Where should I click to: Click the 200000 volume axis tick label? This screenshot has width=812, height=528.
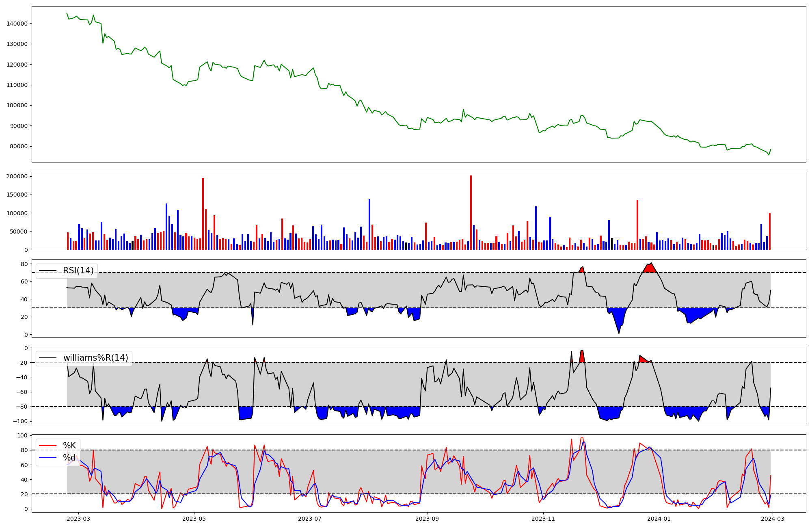[17, 176]
